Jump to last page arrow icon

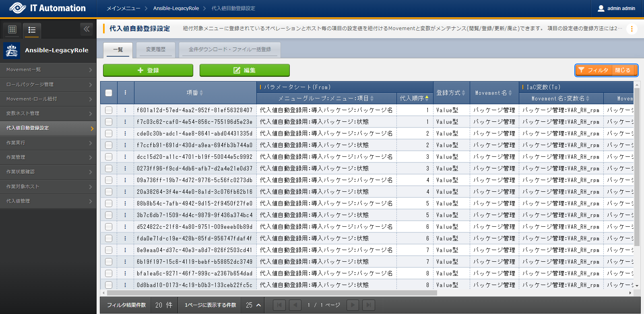point(368,305)
